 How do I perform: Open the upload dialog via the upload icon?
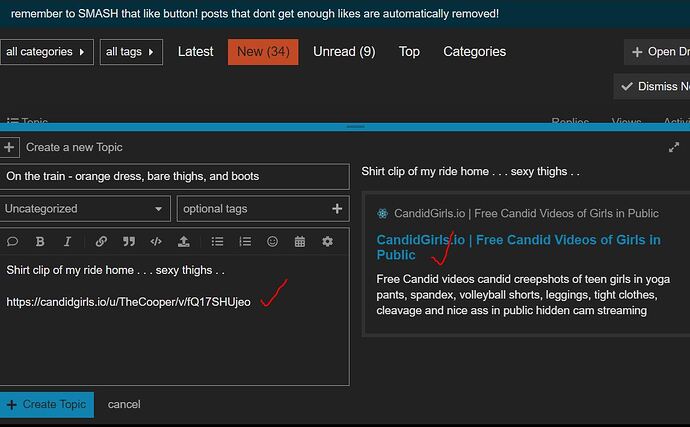click(184, 241)
